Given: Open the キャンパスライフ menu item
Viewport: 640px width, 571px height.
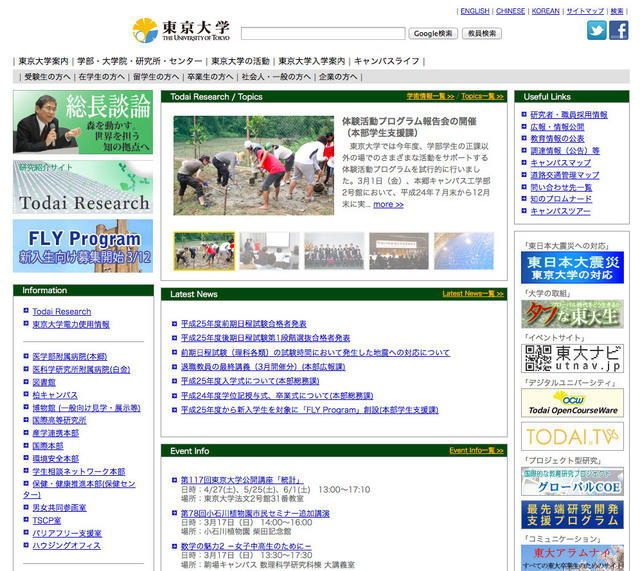Looking at the screenshot, I should [x=387, y=61].
